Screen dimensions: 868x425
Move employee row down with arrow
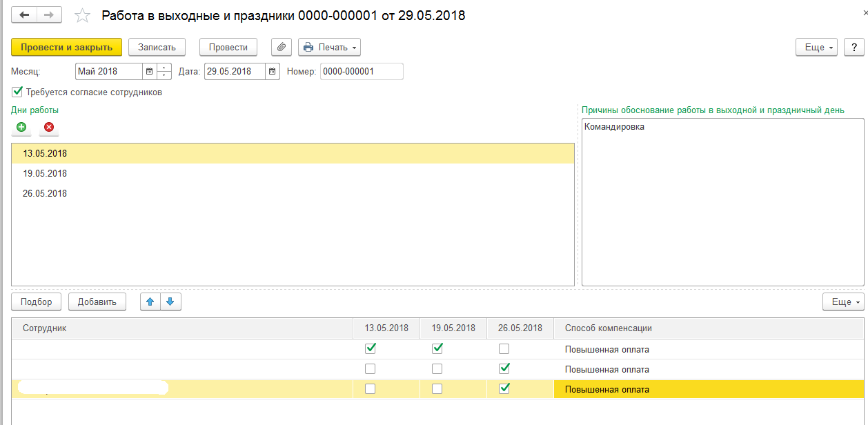170,302
